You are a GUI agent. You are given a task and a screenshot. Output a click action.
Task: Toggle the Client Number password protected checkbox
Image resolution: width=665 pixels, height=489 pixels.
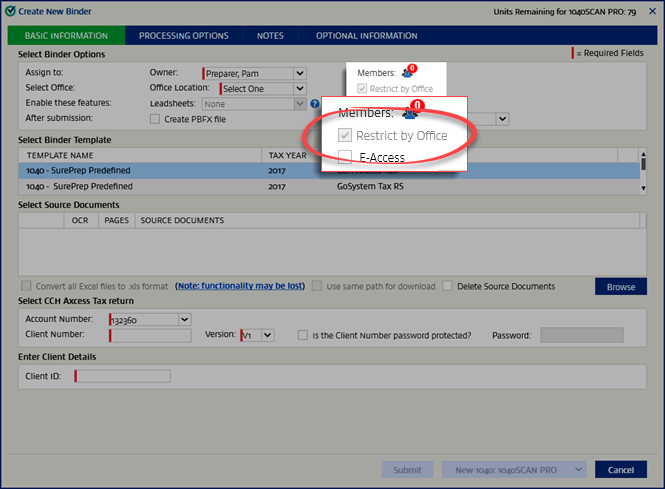coord(302,335)
